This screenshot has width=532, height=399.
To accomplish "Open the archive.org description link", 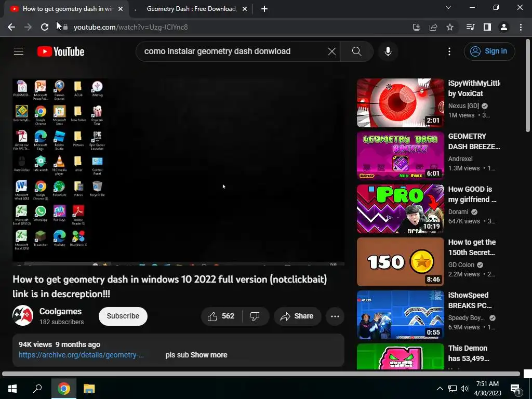I will [81, 355].
